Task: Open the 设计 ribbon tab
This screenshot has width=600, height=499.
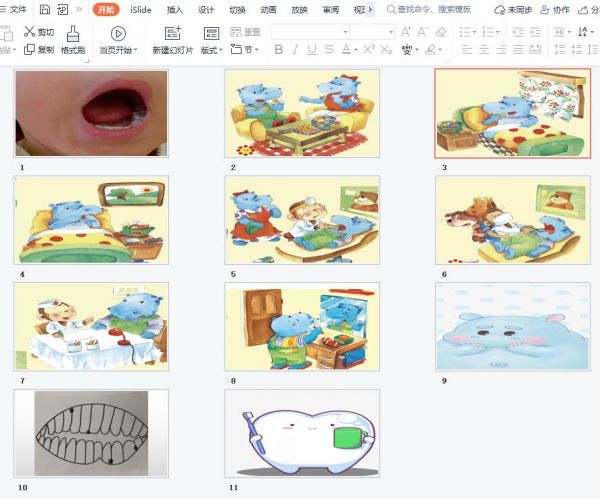Action: [206, 10]
